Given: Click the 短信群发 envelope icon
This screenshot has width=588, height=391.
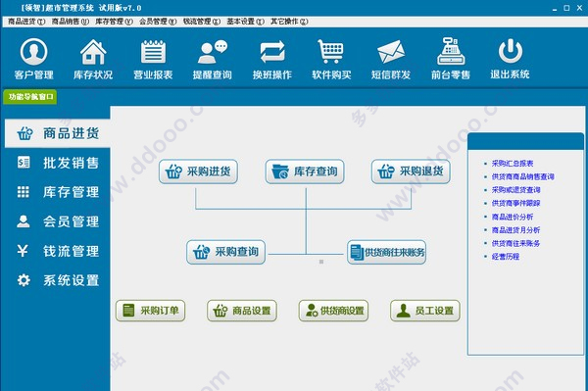Looking at the screenshot, I should tap(391, 52).
